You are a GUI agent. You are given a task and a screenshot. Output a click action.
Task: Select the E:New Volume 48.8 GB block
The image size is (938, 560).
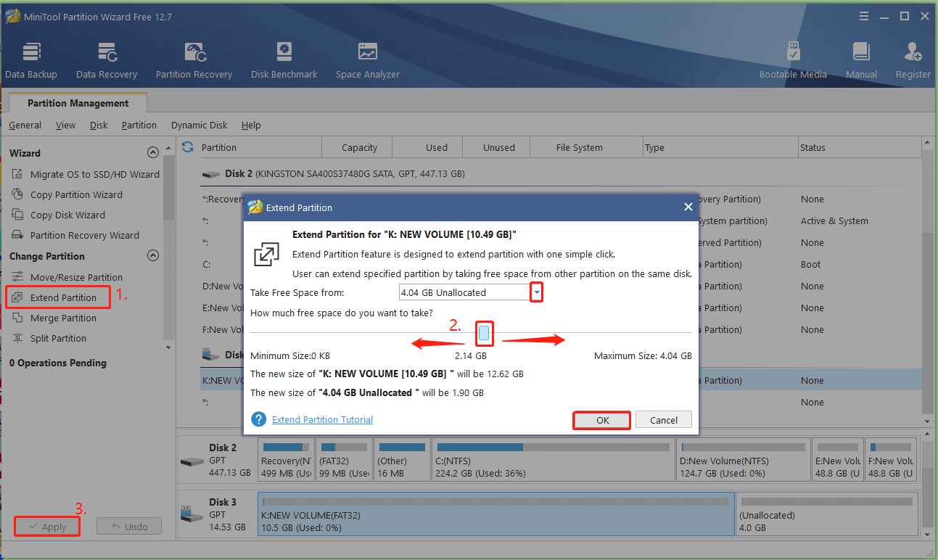(837, 459)
